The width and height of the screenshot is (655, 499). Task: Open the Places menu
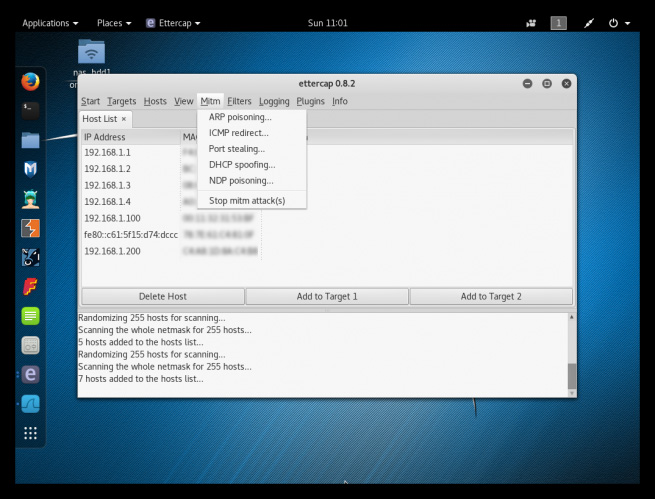(114, 23)
